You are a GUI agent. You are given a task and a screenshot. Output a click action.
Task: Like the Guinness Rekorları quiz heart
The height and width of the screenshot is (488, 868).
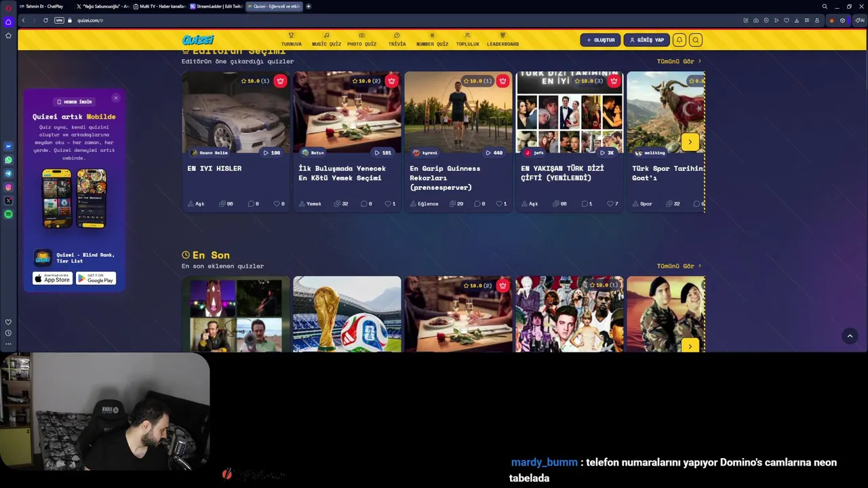click(x=501, y=203)
